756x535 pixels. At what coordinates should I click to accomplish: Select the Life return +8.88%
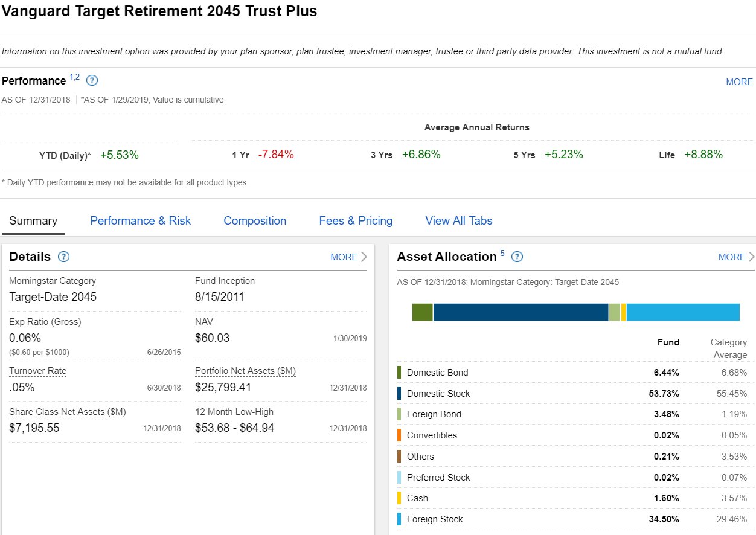703,155
